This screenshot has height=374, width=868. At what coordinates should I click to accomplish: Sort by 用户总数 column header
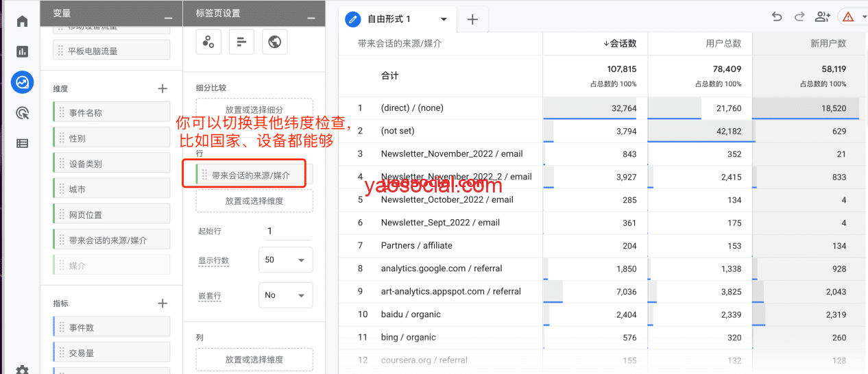click(723, 43)
